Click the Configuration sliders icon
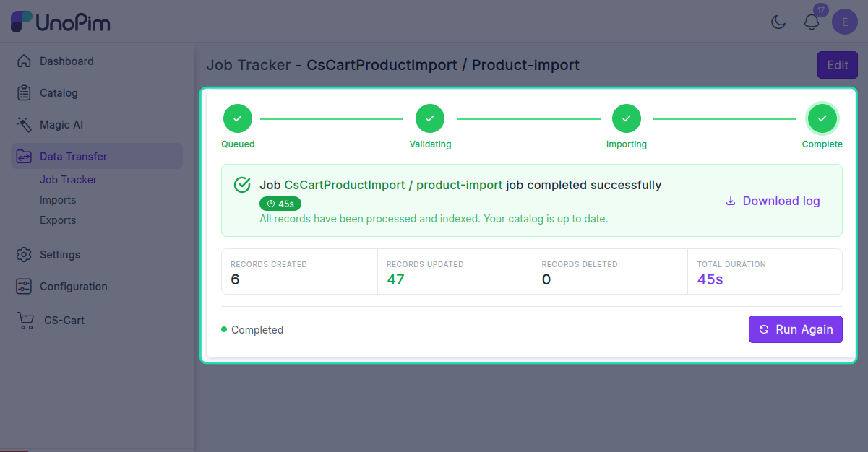The image size is (868, 452). (24, 287)
